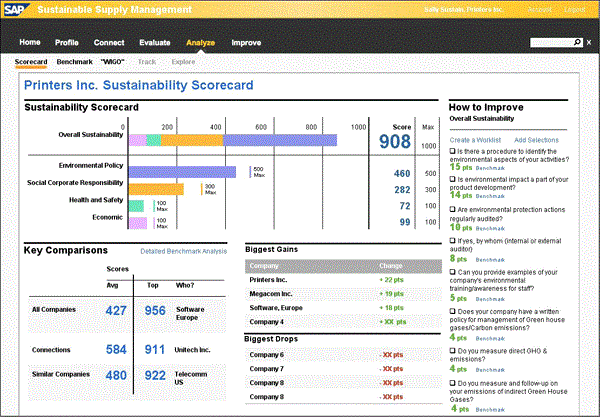Click Create a Worklist link
Screen dimensions: 600x417
click(475, 140)
